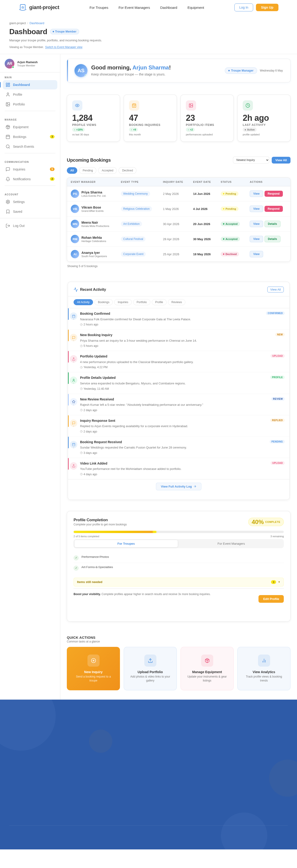This screenshot has height=868, width=297.
Task: Toggle the Performance Photos checklist item
Action: coord(76,558)
